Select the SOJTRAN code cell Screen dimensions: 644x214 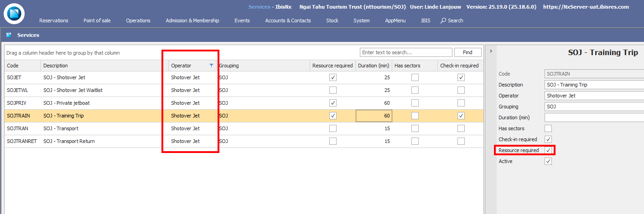pyautogui.click(x=23, y=128)
